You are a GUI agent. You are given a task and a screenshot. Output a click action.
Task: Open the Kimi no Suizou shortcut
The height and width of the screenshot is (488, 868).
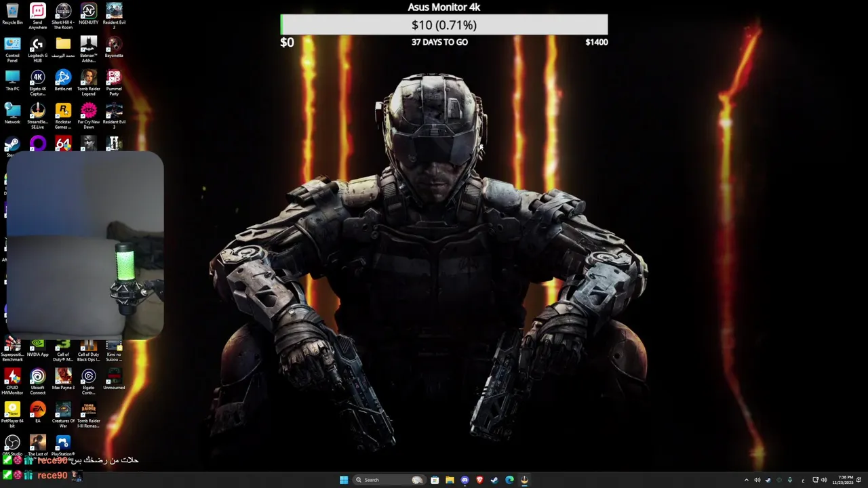click(114, 350)
